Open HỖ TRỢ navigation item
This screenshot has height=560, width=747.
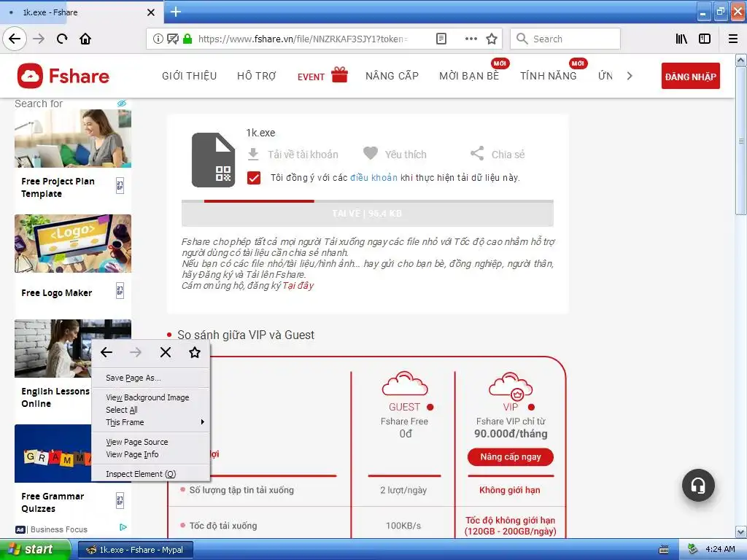coord(256,76)
